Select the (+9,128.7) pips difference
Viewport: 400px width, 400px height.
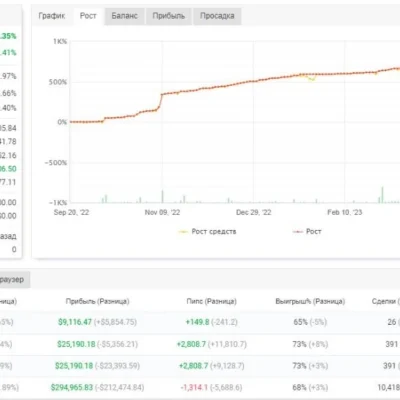(x=227, y=366)
